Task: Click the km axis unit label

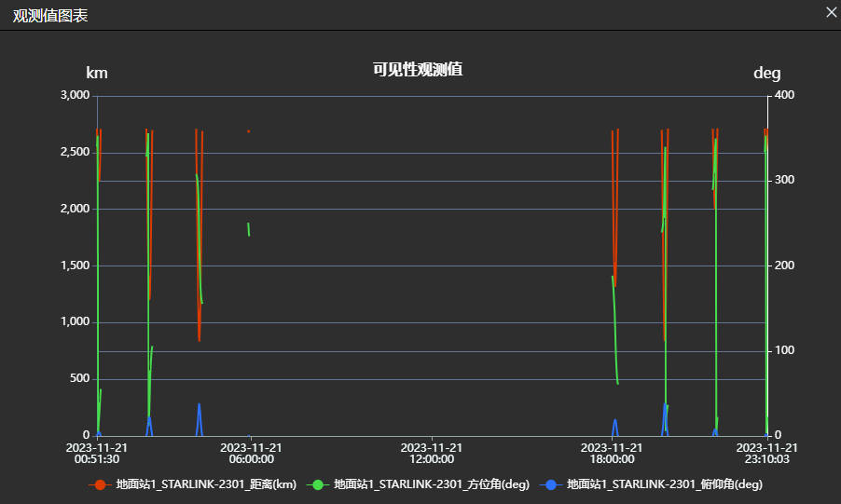Action: [97, 73]
